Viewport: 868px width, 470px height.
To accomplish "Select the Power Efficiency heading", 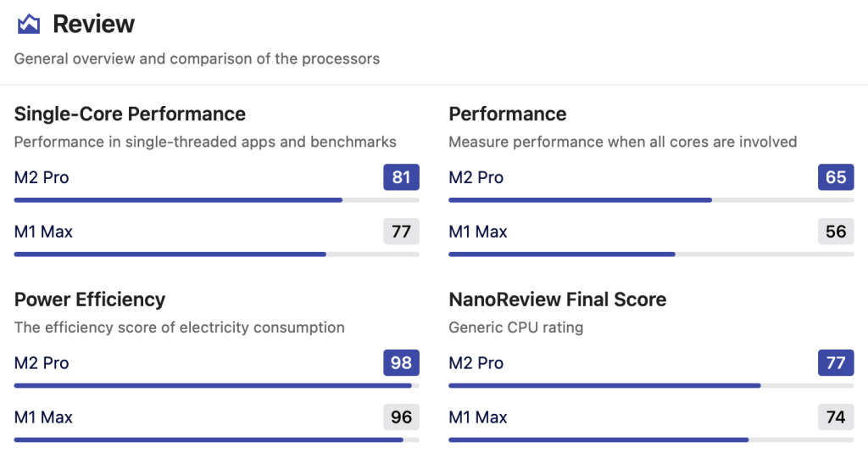I will pyautogui.click(x=90, y=299).
